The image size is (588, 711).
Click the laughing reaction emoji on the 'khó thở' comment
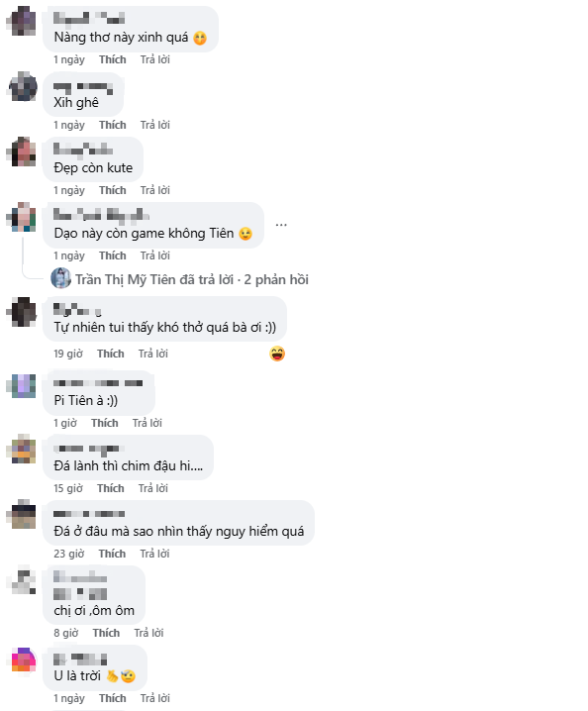pos(277,354)
